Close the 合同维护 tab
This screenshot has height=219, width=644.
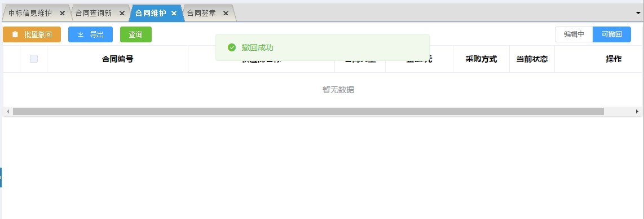click(174, 13)
